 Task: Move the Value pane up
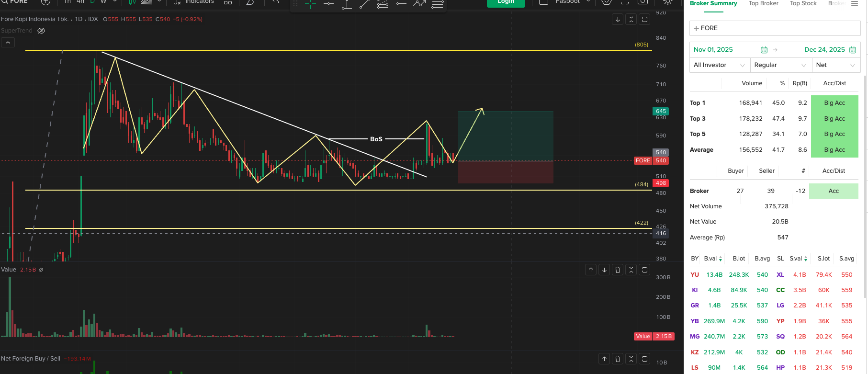(x=591, y=270)
